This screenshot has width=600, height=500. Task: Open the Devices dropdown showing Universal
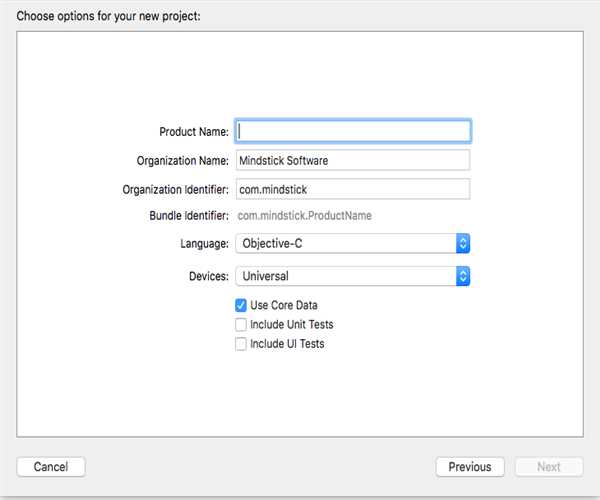(x=345, y=276)
